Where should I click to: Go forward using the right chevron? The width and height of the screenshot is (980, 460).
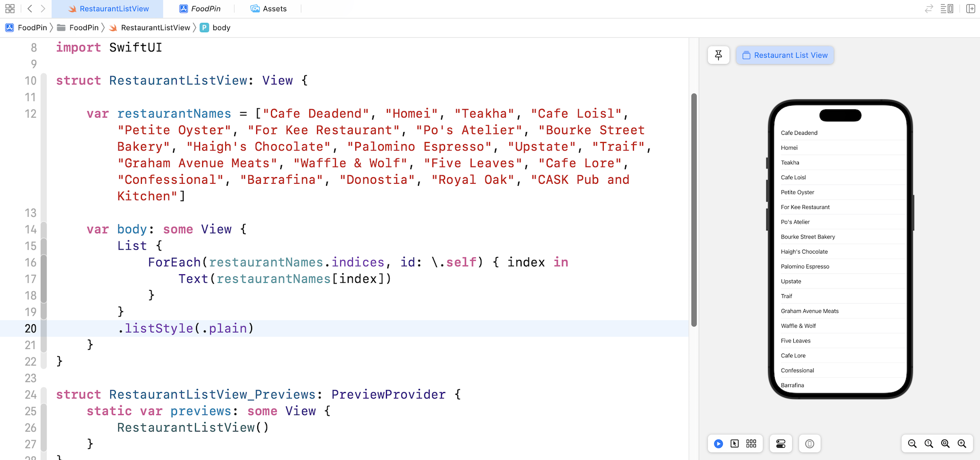pos(43,9)
